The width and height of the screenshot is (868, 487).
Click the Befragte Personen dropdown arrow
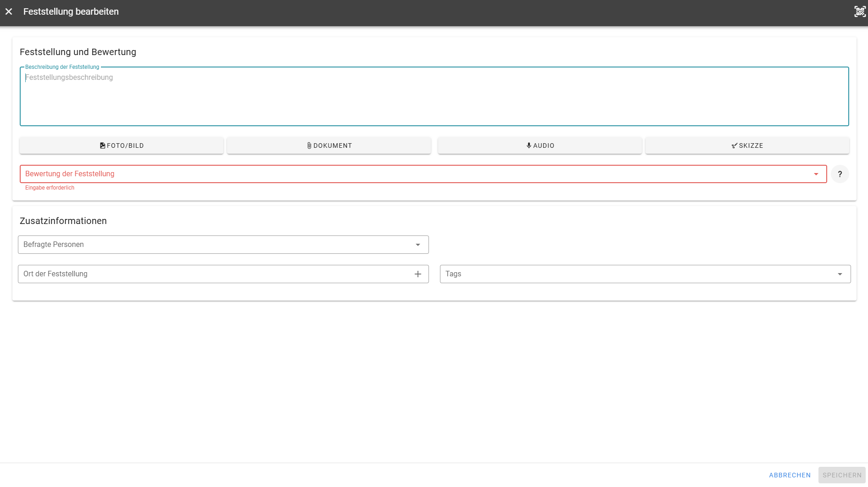[x=418, y=245]
